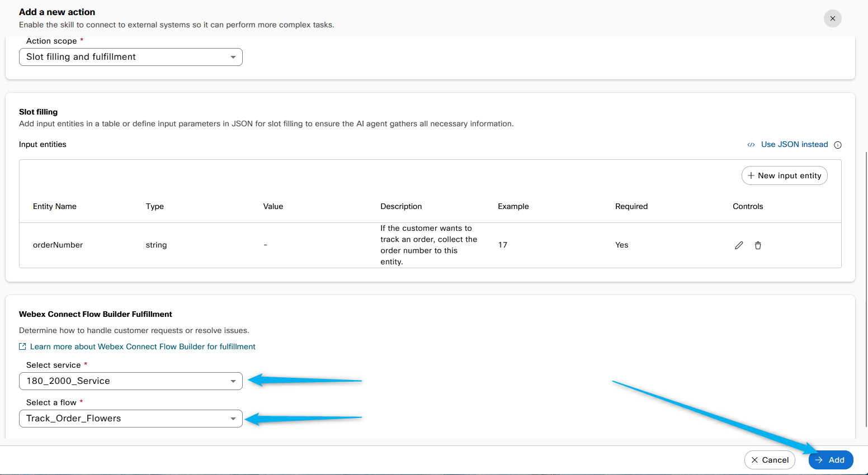Open the Action scope dropdown
Image resolution: width=868 pixels, height=475 pixels.
[131, 57]
